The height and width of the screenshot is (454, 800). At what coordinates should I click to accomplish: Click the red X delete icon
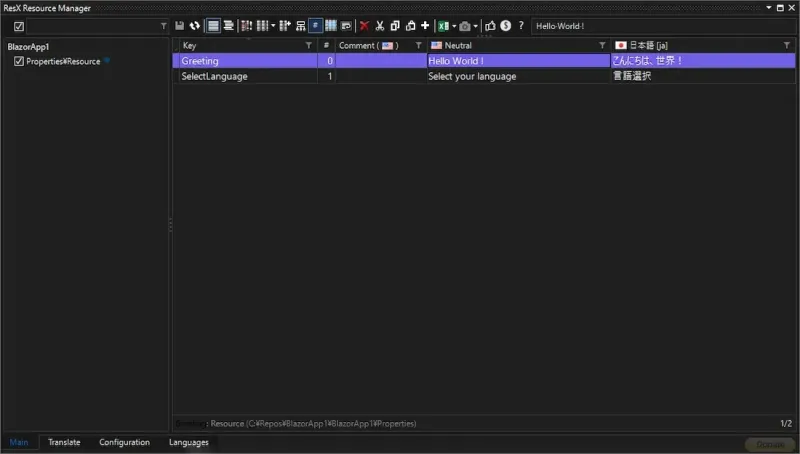(x=364, y=26)
